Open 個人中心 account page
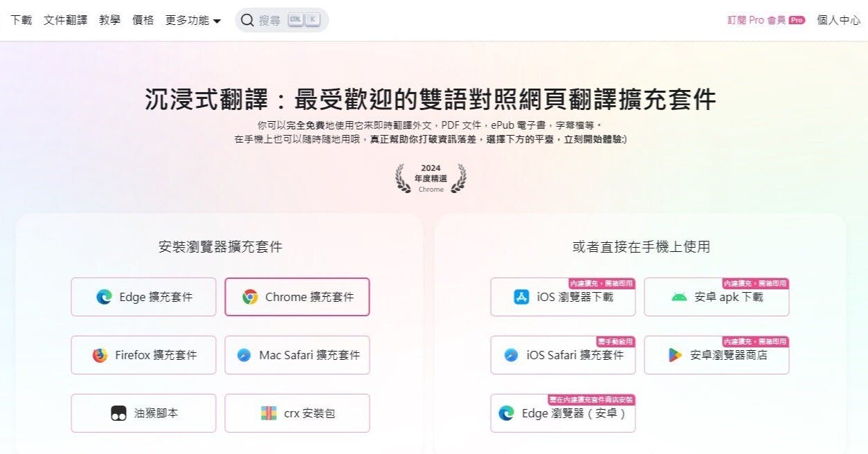868x454 pixels. tap(838, 20)
